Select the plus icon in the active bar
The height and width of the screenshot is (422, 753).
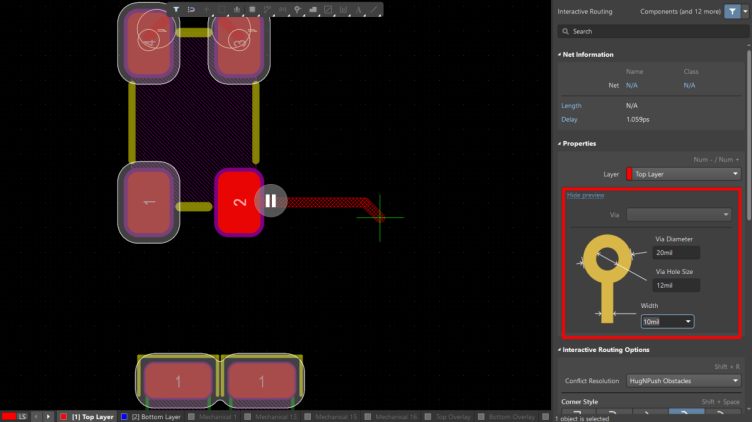pos(208,9)
